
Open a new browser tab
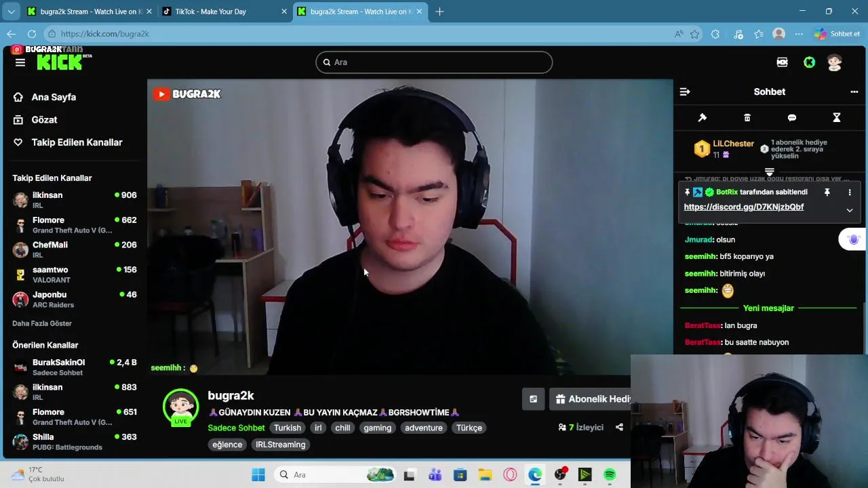[x=439, y=12]
